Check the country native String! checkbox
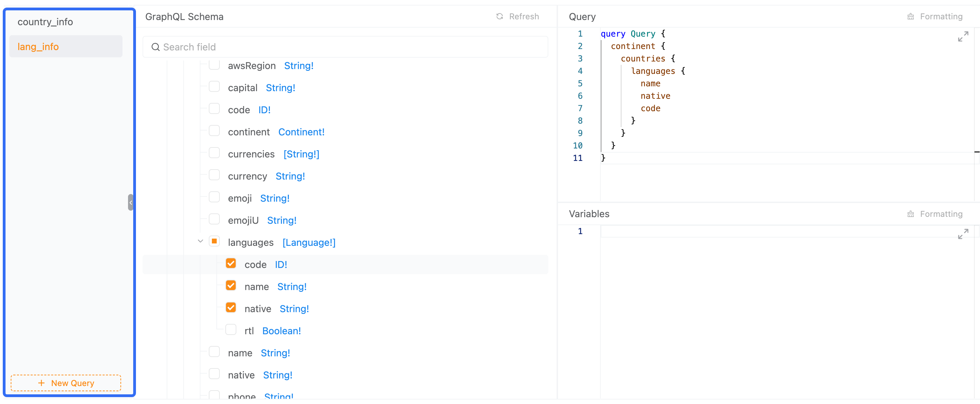 pos(214,374)
